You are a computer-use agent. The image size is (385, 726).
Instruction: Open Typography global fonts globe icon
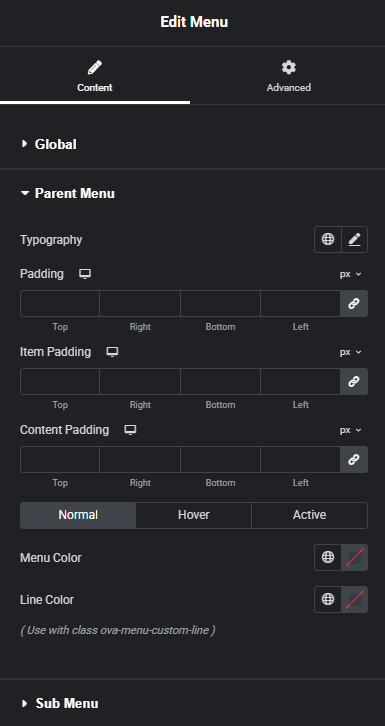click(x=328, y=239)
